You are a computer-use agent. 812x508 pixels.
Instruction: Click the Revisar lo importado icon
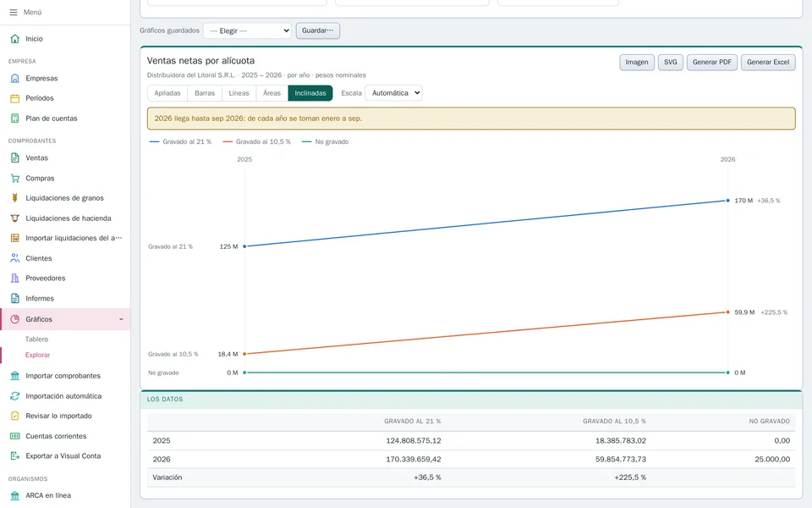pyautogui.click(x=15, y=416)
